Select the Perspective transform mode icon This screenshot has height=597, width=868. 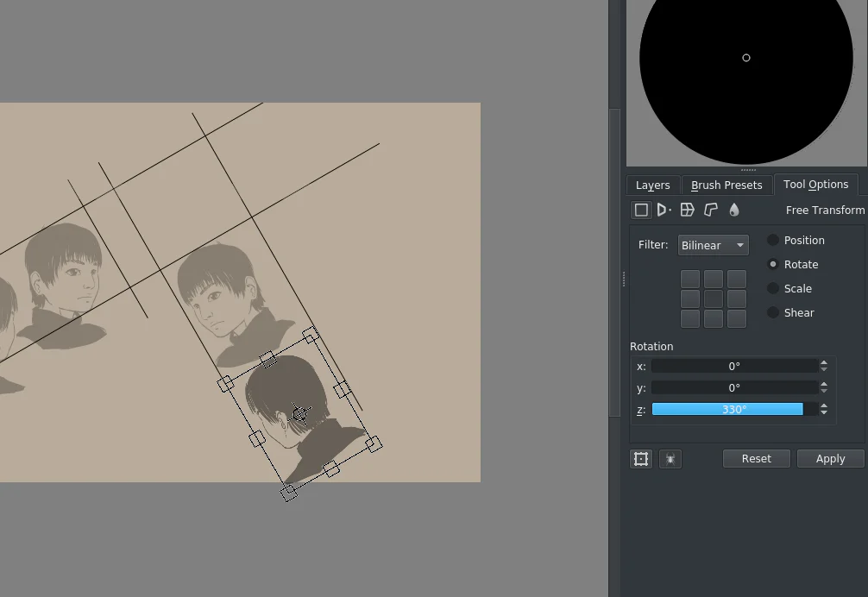[x=664, y=211]
